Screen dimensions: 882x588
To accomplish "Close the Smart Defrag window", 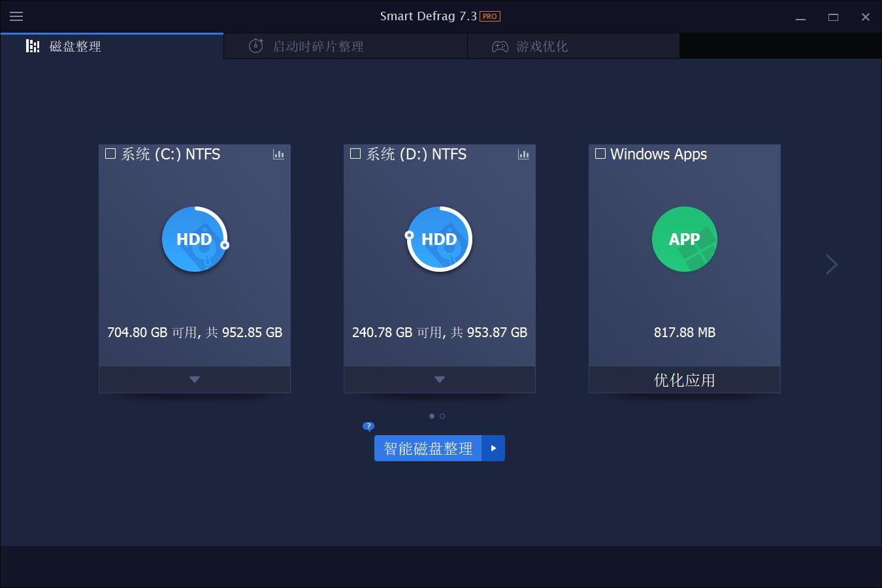I will pyautogui.click(x=866, y=17).
